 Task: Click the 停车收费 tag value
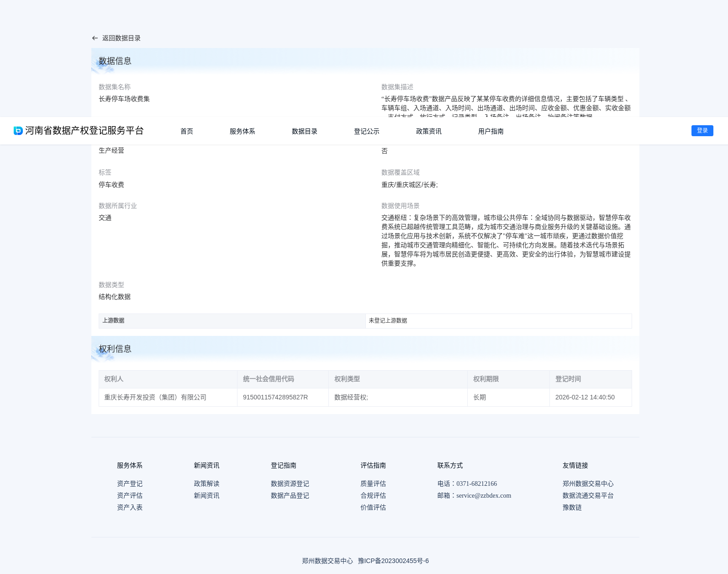pos(111,185)
